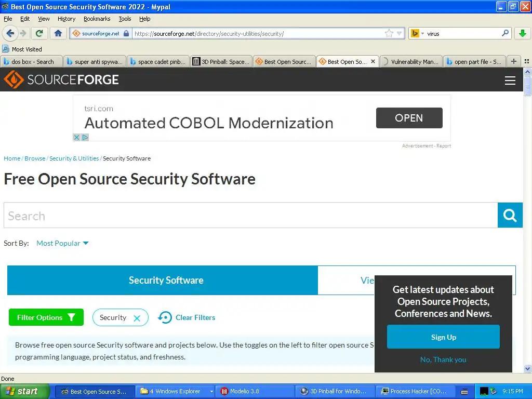The width and height of the screenshot is (532, 399).
Task: Switch to the space cadet pinb... tab
Action: 158,61
